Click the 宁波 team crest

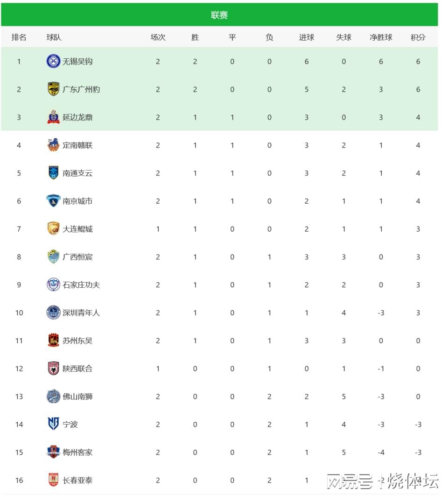point(54,424)
